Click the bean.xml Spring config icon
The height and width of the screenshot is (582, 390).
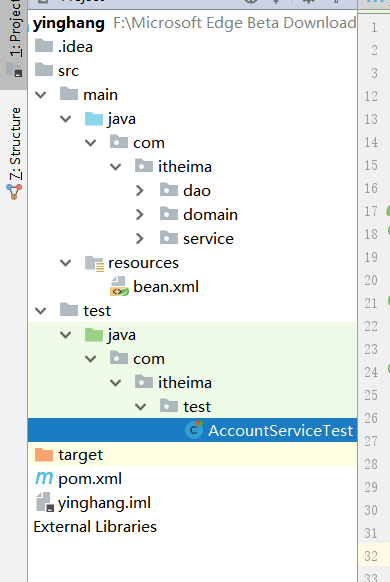pos(119,287)
